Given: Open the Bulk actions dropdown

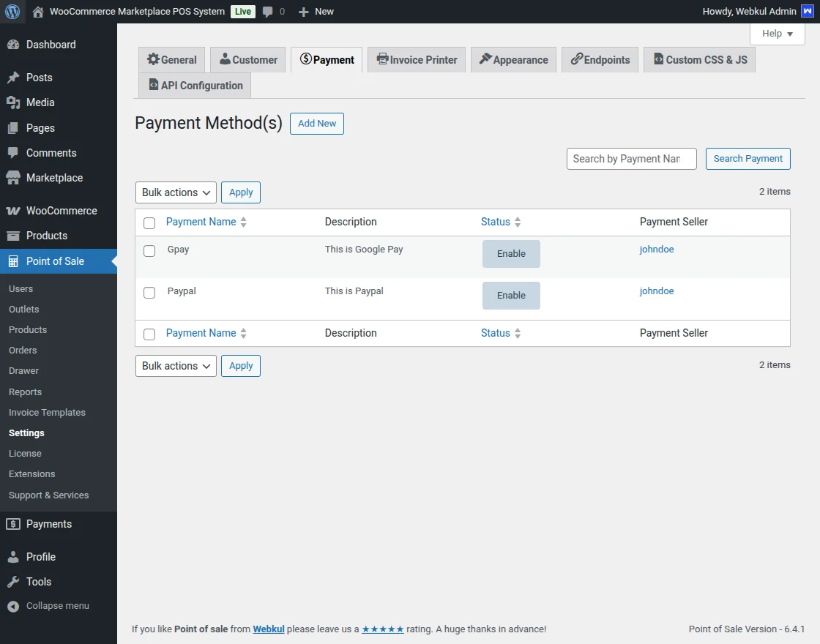Looking at the screenshot, I should (175, 192).
